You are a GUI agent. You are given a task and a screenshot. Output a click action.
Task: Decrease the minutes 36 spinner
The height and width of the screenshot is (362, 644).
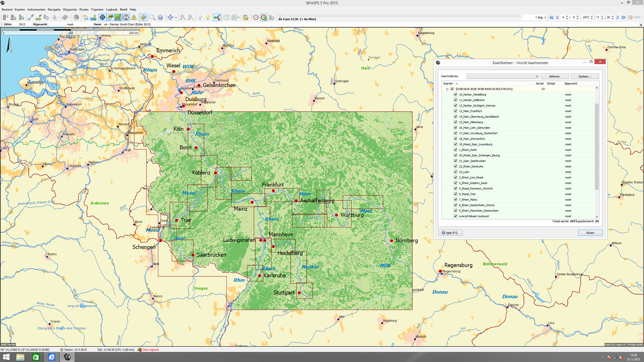pos(612,19)
